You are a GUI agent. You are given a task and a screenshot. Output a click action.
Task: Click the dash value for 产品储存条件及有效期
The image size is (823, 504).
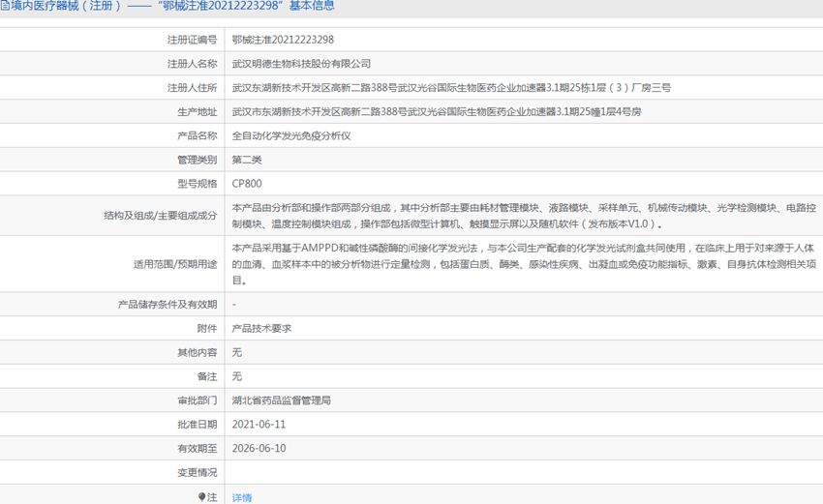[234, 304]
